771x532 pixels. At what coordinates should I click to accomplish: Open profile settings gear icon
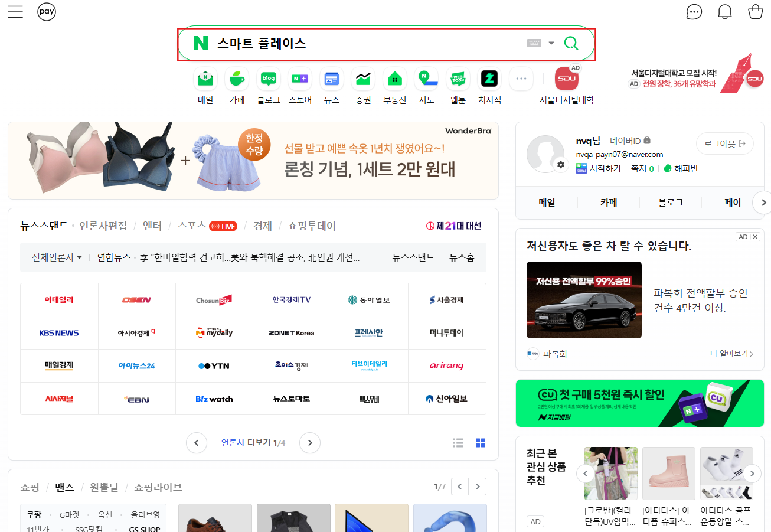(x=560, y=165)
